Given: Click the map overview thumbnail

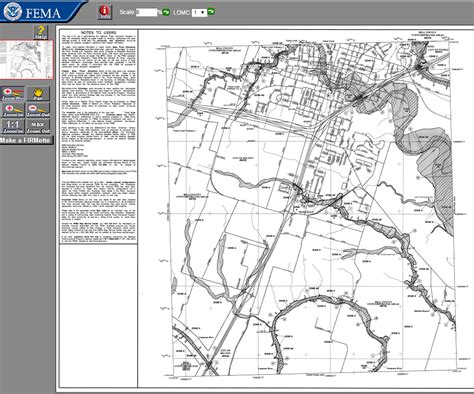Looking at the screenshot, I should (26, 60).
